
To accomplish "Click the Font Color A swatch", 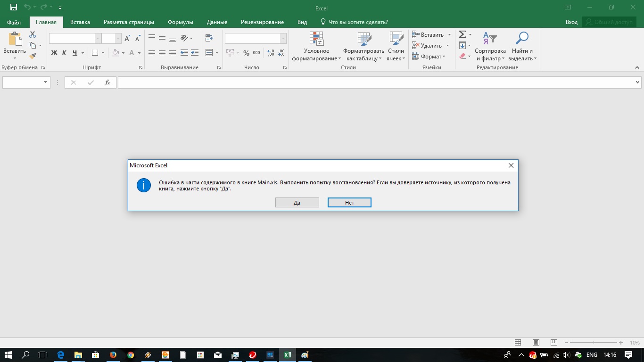I will click(132, 53).
